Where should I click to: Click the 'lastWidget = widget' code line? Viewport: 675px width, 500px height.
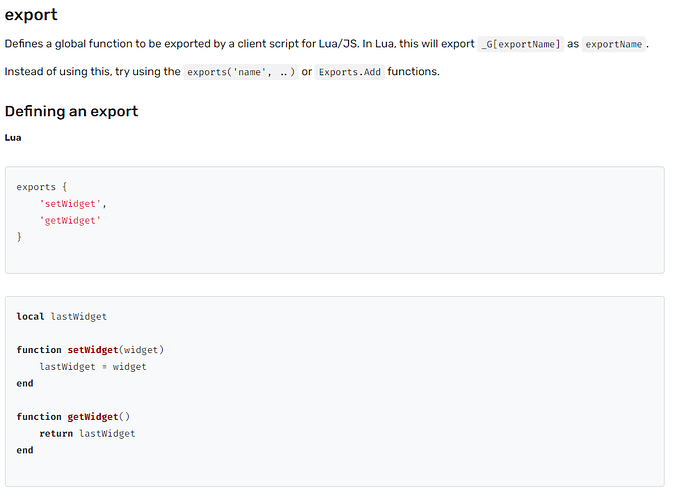[x=93, y=366]
